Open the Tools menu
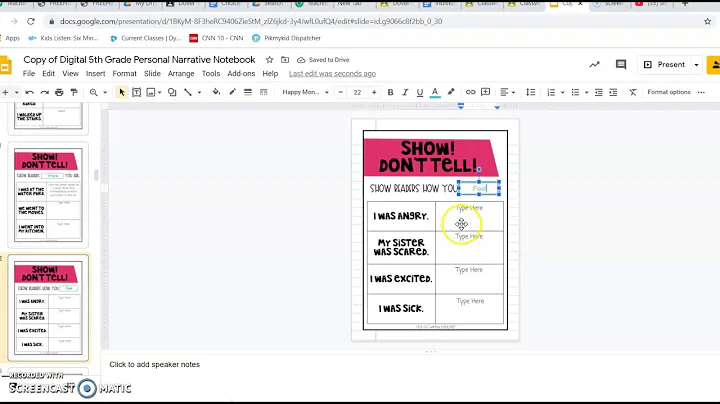 coord(211,73)
